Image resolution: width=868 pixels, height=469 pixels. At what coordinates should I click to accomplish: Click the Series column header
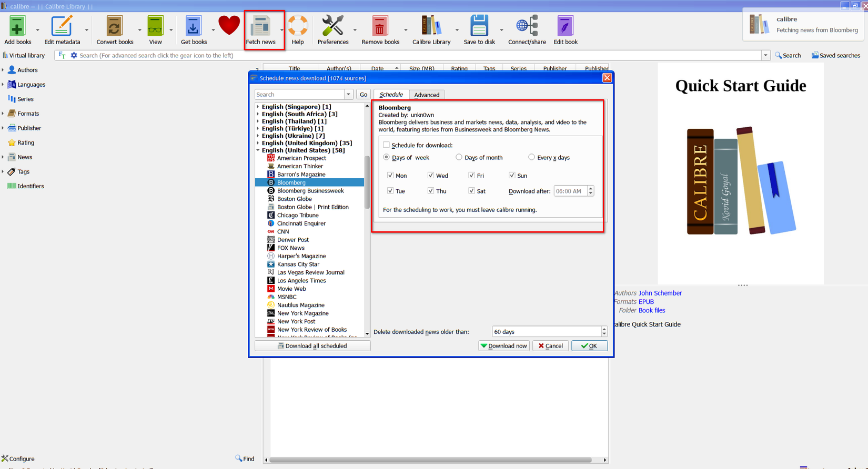pos(518,68)
